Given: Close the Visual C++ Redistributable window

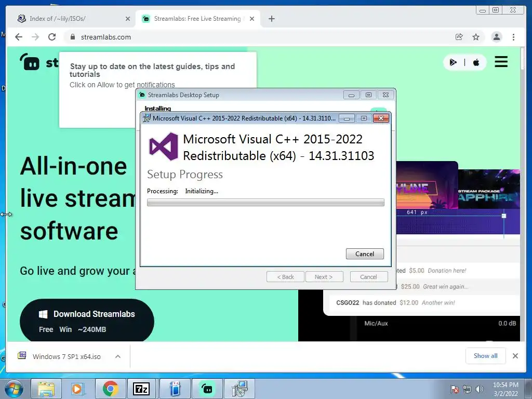Looking at the screenshot, I should pos(381,118).
